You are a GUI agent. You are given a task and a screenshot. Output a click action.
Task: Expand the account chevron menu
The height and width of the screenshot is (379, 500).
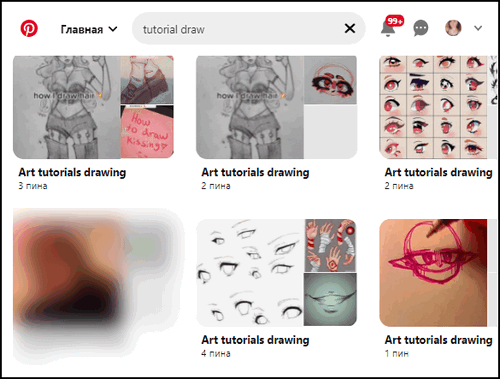pyautogui.click(x=478, y=28)
